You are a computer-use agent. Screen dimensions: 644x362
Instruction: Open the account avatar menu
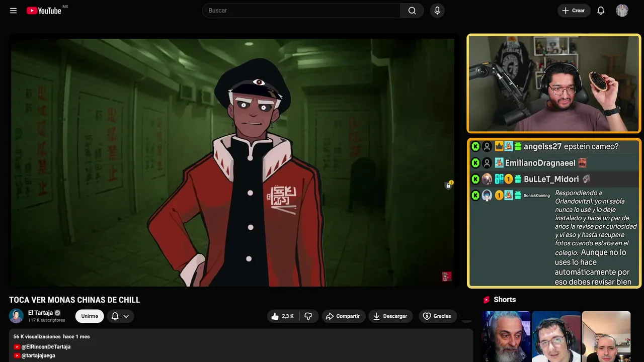[x=622, y=11]
